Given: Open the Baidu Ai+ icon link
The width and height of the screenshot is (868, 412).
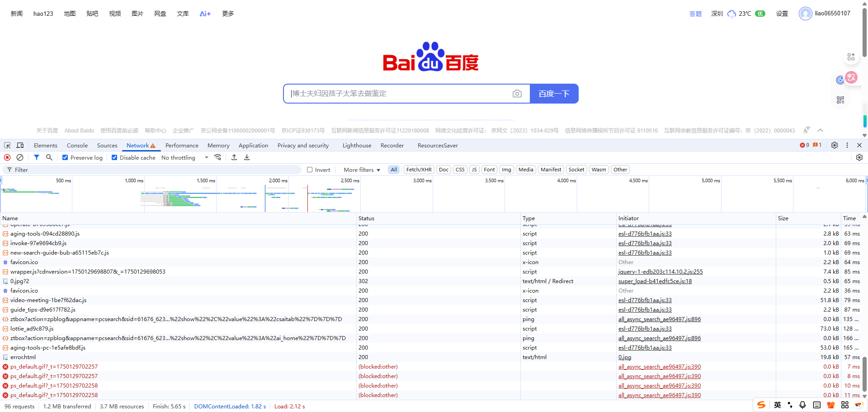Looking at the screenshot, I should pos(205,14).
